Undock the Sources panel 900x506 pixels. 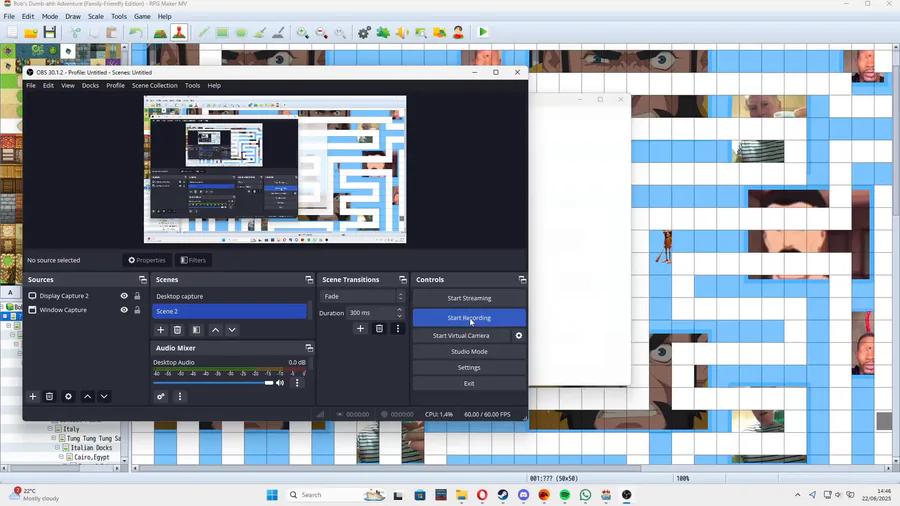[143, 279]
